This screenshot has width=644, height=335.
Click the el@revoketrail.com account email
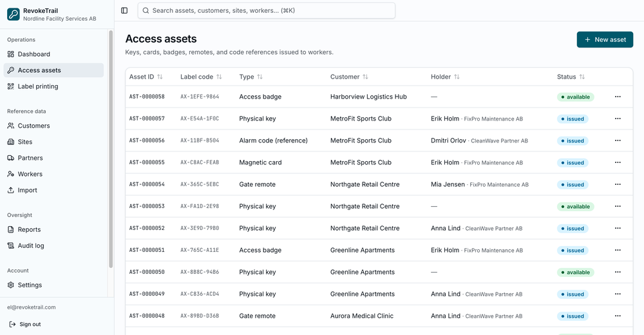click(31, 307)
